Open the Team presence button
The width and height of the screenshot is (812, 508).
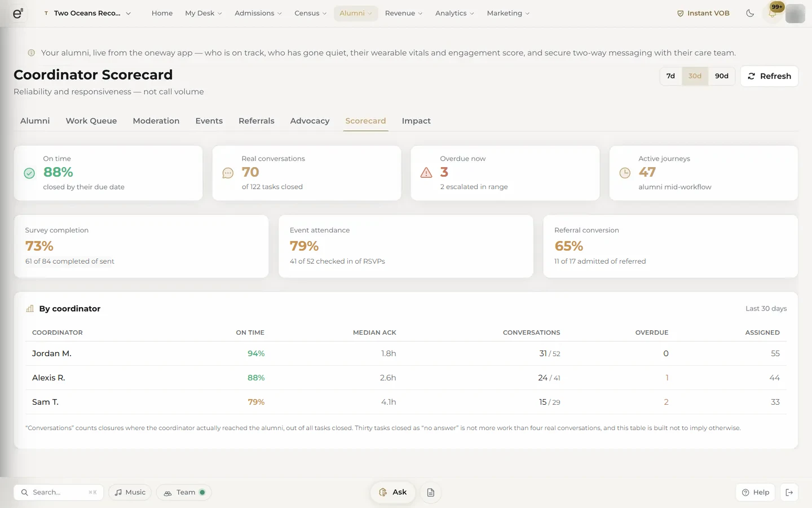184,492
